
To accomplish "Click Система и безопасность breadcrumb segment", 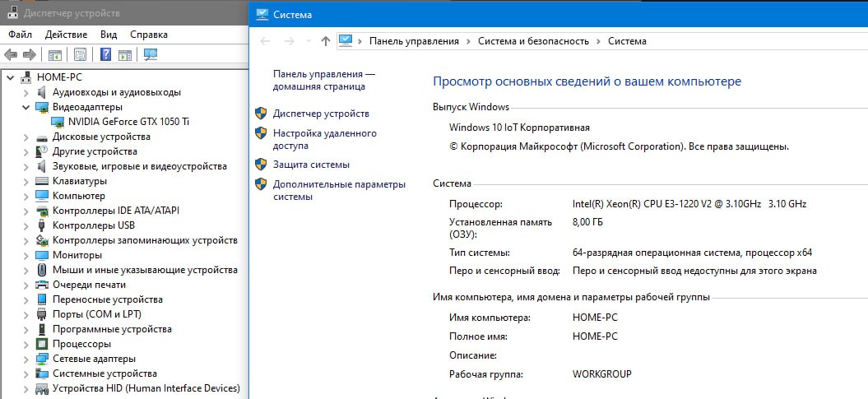I will click(x=533, y=41).
